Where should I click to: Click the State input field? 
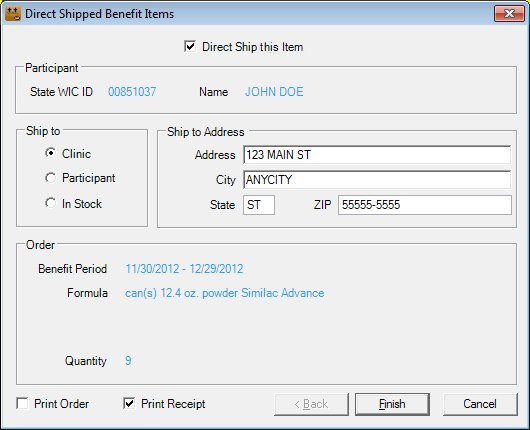click(259, 205)
